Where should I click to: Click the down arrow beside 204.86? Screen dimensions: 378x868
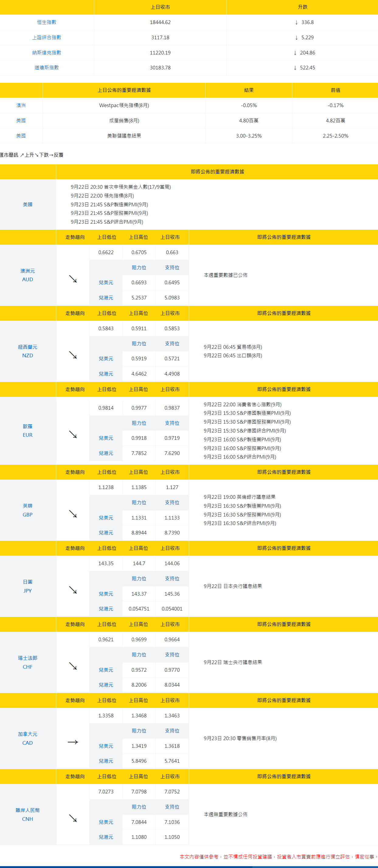pos(295,53)
